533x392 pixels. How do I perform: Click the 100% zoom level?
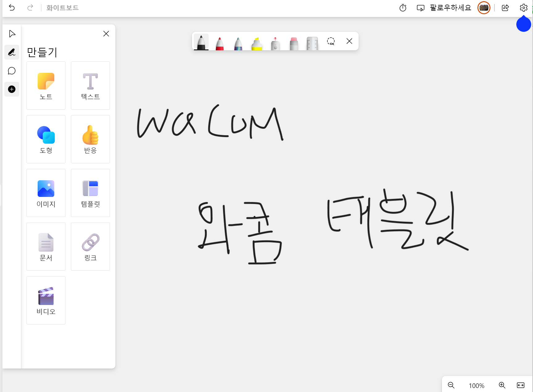(477, 386)
